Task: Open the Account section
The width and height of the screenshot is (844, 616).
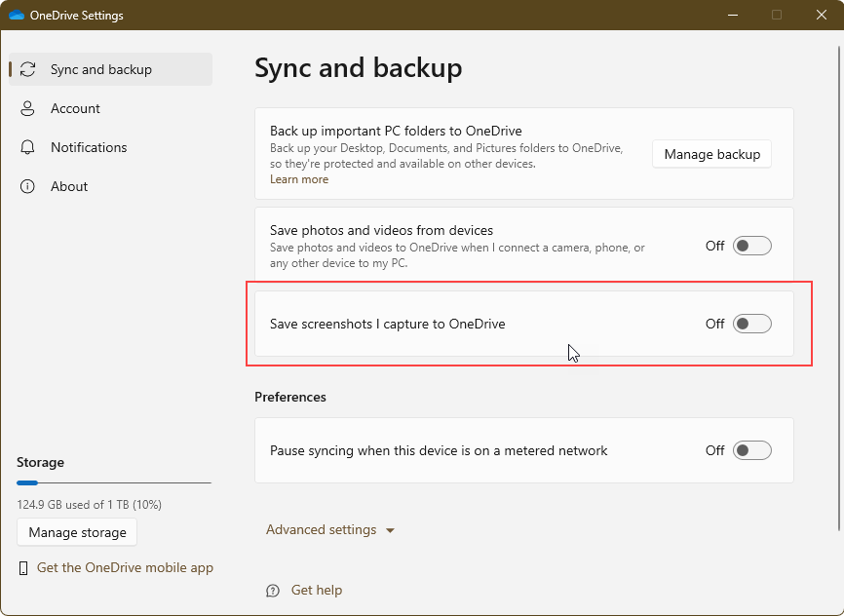Action: pos(111,108)
